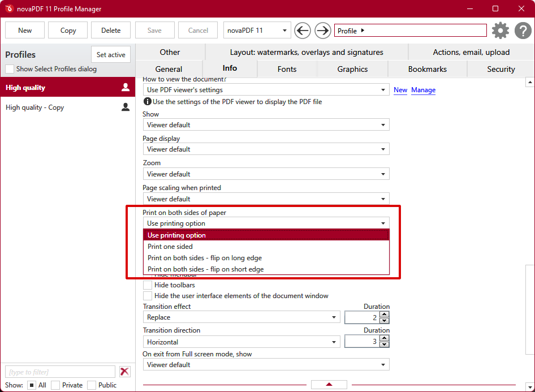
Task: Click the Profile breadcrumb path field
Action: point(411,31)
